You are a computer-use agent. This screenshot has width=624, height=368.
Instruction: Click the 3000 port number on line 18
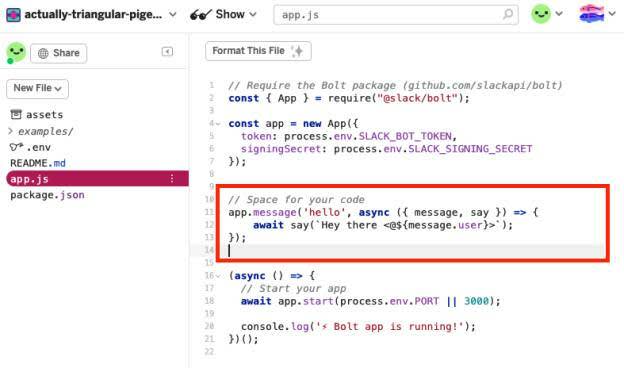(x=476, y=301)
